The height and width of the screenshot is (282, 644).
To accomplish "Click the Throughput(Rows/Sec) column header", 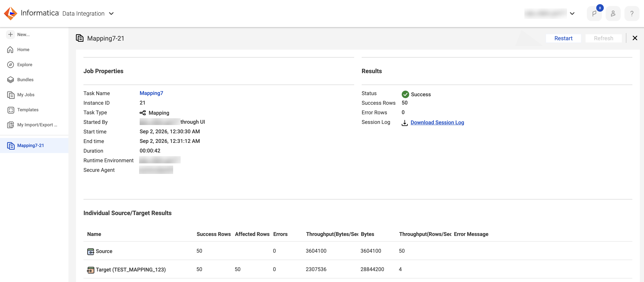I will 425,234.
